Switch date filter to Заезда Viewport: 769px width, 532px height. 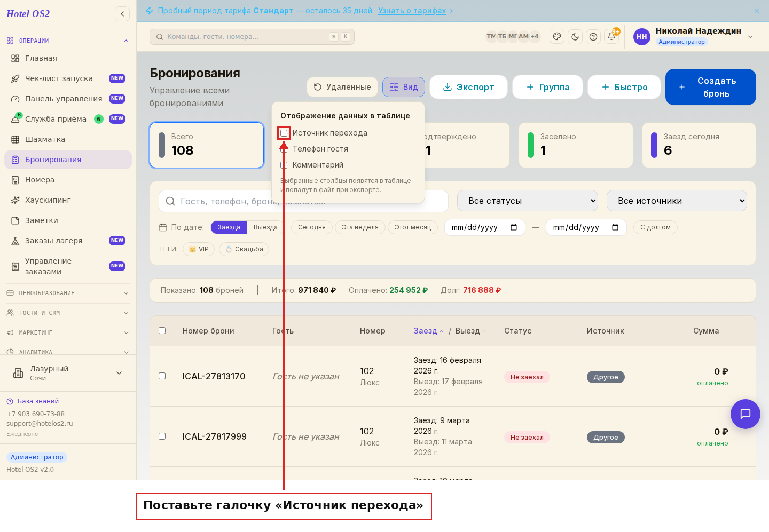click(229, 227)
